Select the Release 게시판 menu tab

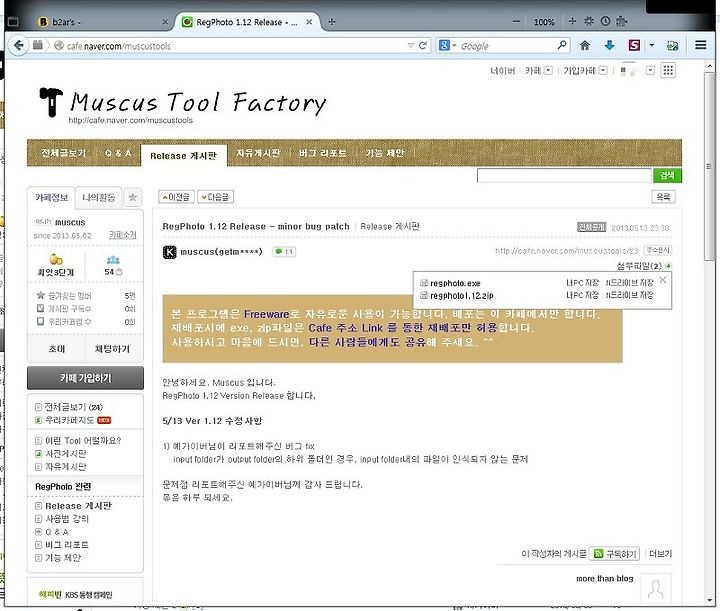coord(183,156)
